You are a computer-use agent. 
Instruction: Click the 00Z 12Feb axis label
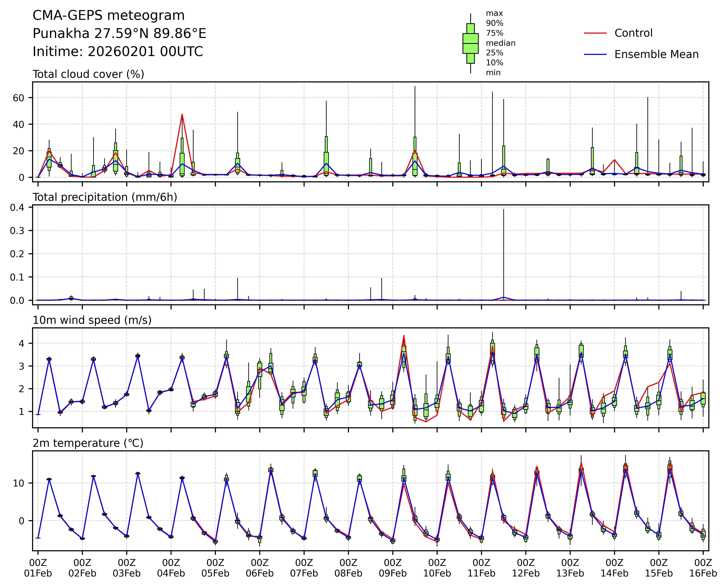[x=526, y=568]
